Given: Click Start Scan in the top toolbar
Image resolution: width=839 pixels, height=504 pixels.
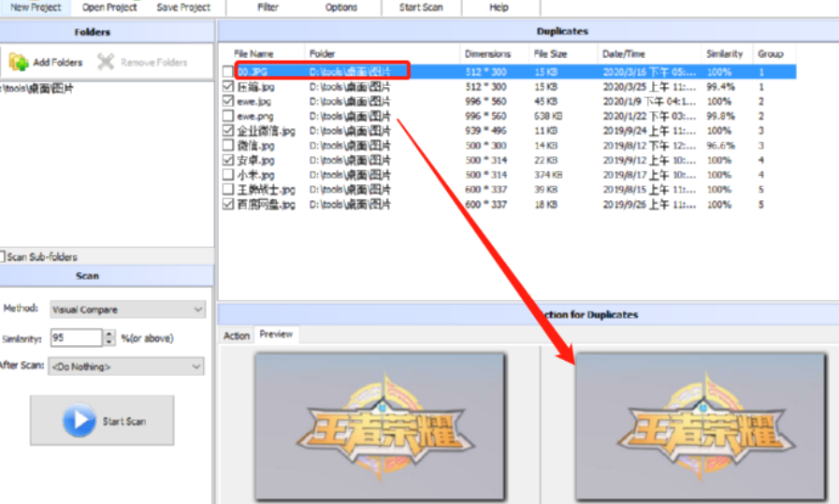Looking at the screenshot, I should pos(421,7).
